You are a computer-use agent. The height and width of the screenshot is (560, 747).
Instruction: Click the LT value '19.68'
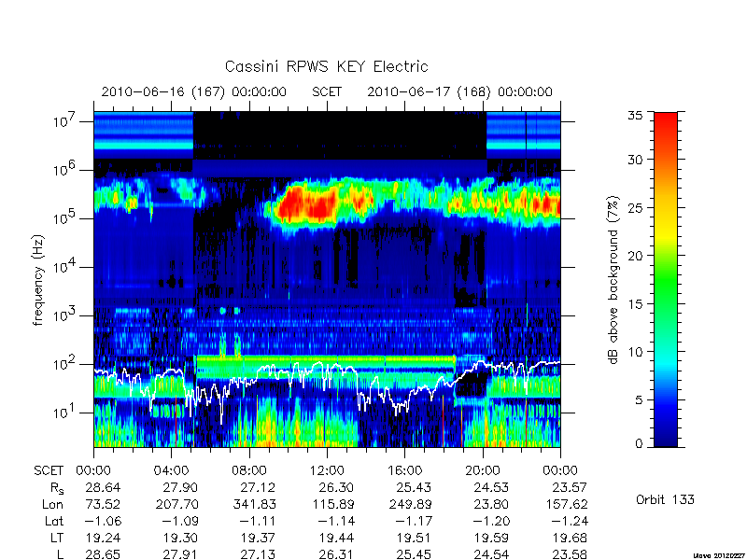point(569,539)
